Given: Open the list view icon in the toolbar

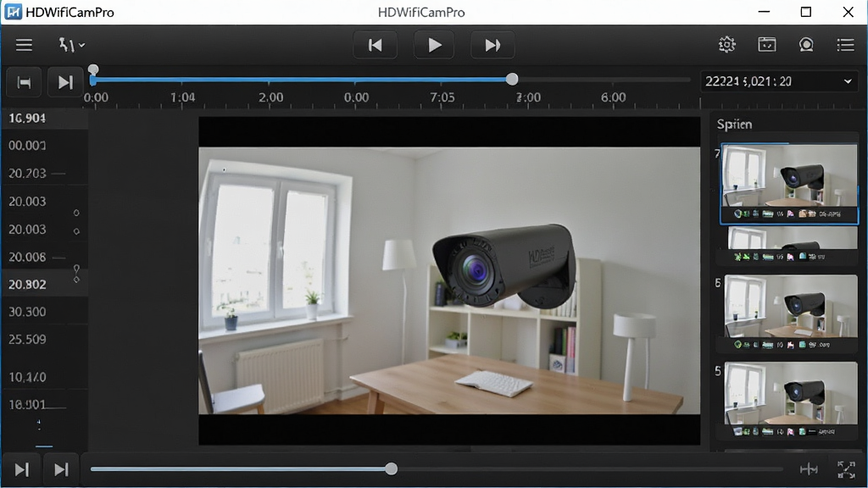Looking at the screenshot, I should point(845,45).
